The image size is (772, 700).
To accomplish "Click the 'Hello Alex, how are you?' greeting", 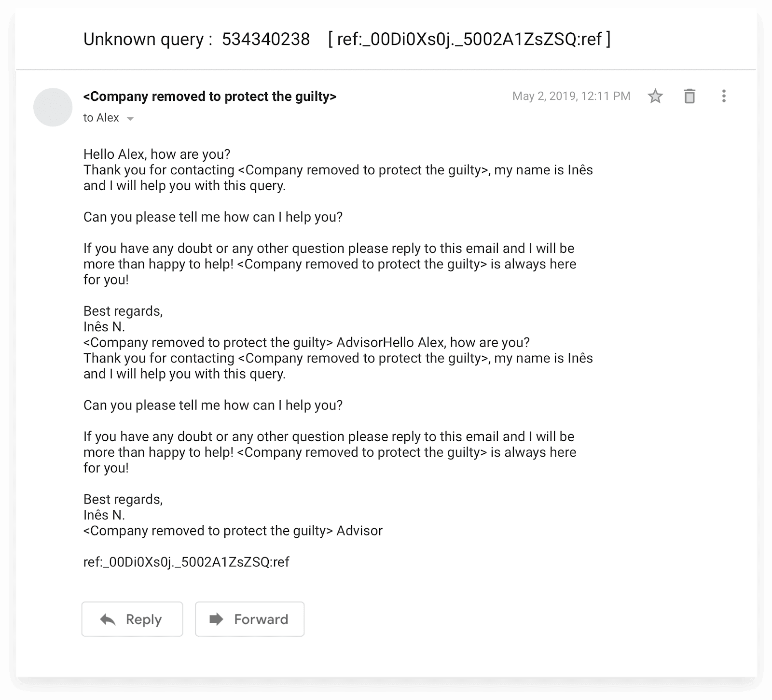I will click(x=157, y=154).
